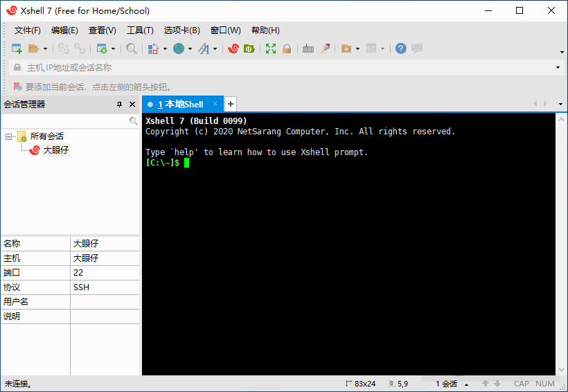The height and width of the screenshot is (392, 568).
Task: Click the color scheme icon
Action: [153, 48]
